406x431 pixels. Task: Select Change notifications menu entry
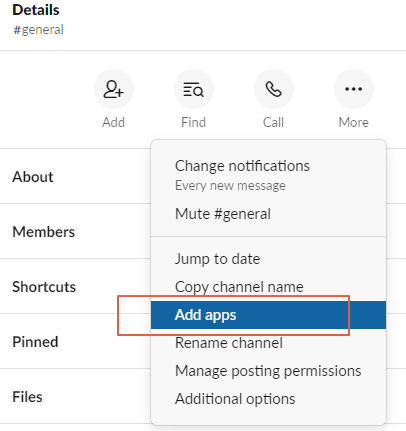pyautogui.click(x=268, y=175)
